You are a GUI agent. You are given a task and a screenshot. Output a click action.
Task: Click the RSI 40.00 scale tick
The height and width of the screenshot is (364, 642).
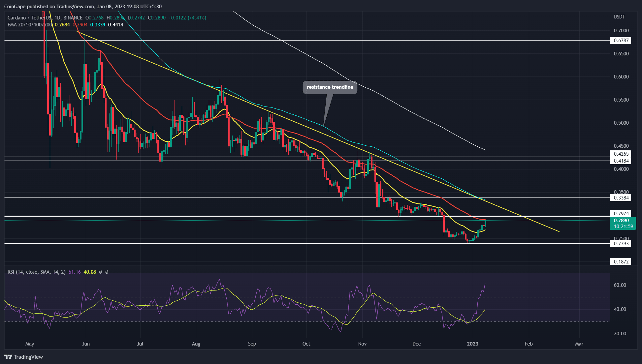(620, 309)
